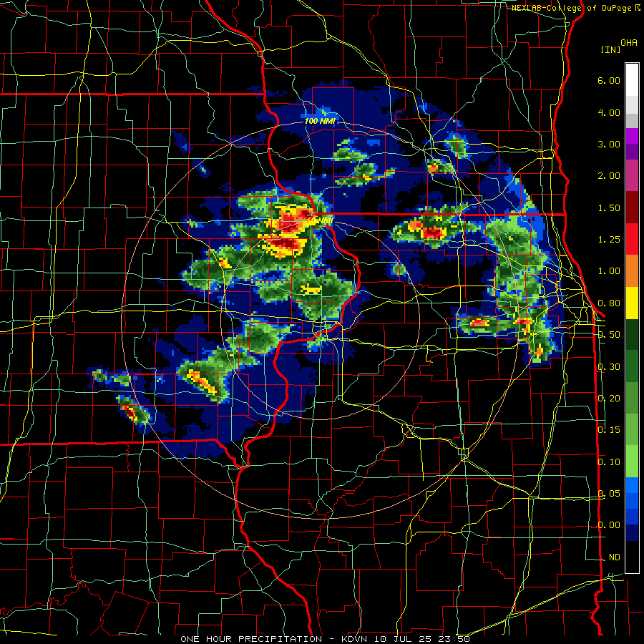This screenshot has width=644, height=644.
Task: Select the 0.20 legend value
Action: click(609, 399)
